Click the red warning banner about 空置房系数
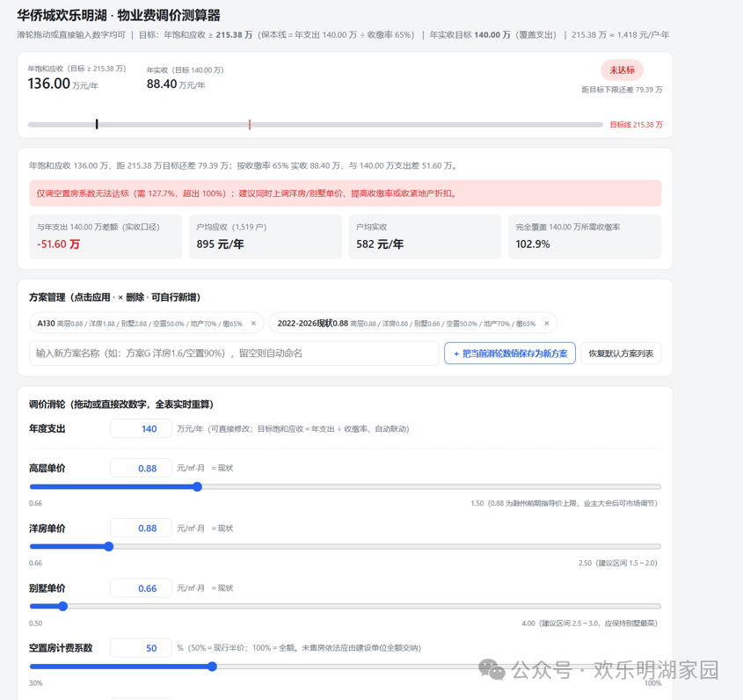The width and height of the screenshot is (743, 700). coord(345,193)
